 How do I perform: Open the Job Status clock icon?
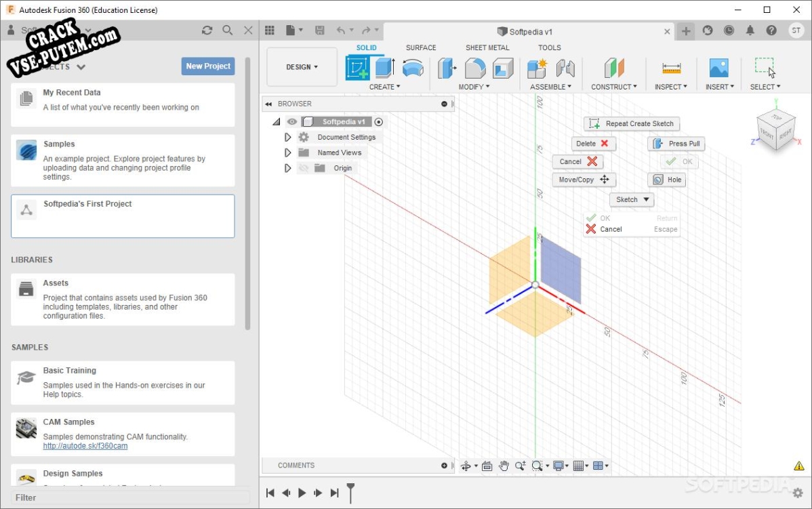[x=729, y=30]
